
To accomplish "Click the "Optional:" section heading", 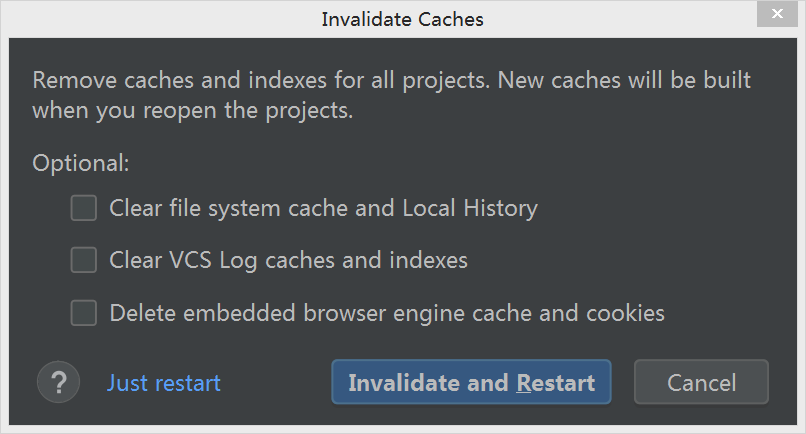I will click(81, 162).
